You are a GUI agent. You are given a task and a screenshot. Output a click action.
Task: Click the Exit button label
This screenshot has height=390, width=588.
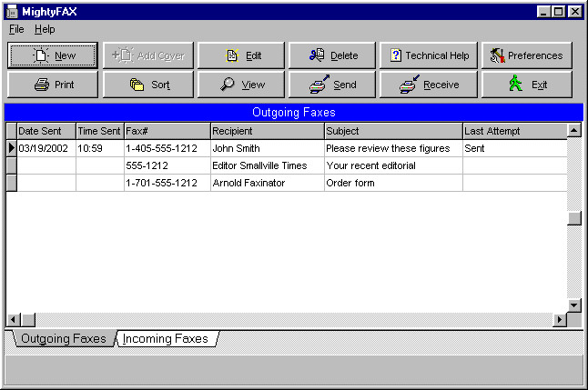[540, 85]
